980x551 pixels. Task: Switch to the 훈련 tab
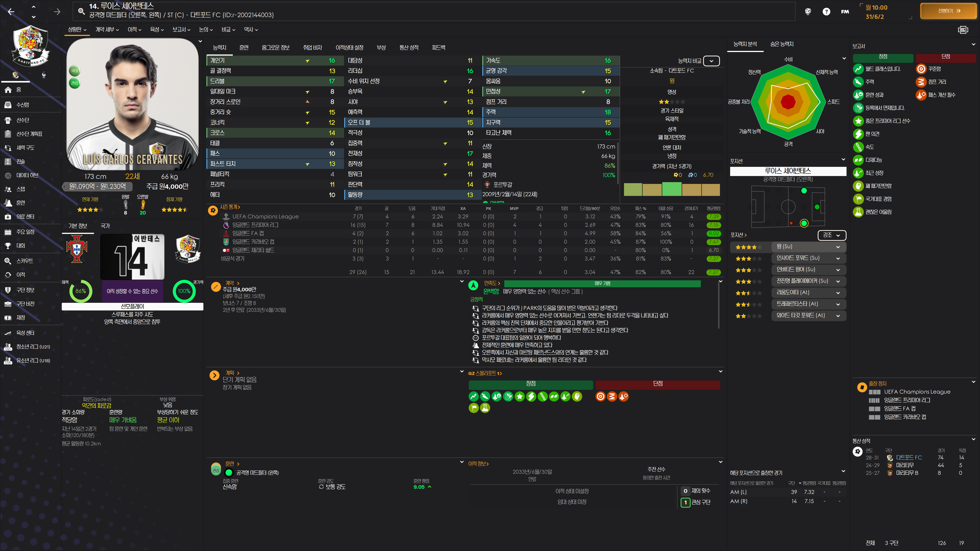(244, 47)
